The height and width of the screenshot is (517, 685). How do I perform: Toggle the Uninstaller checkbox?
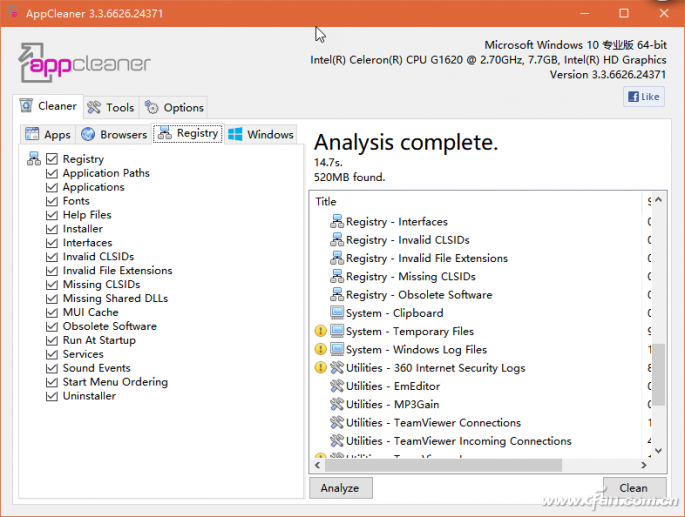point(52,396)
